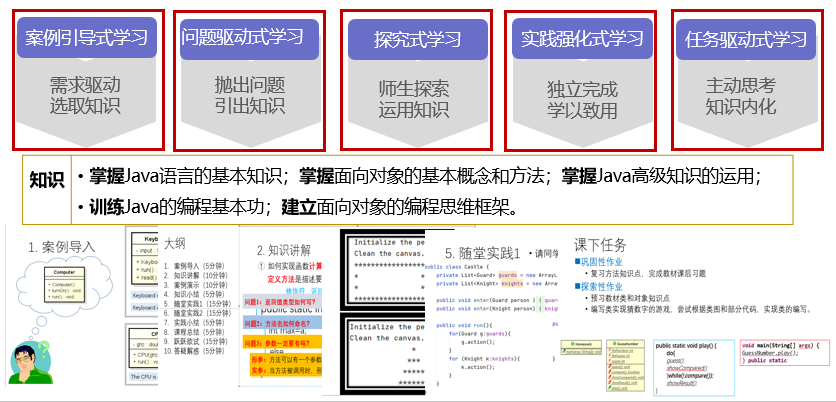Click outline item 实践小结（5分钟）
The height and width of the screenshot is (402, 836).
pyautogui.click(x=195, y=323)
